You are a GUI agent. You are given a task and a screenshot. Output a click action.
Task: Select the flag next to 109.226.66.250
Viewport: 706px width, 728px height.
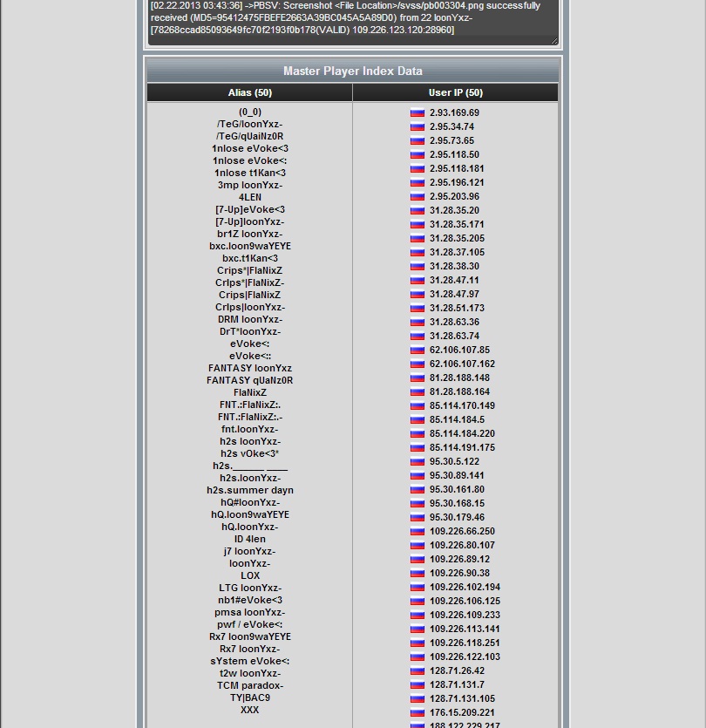click(x=417, y=531)
